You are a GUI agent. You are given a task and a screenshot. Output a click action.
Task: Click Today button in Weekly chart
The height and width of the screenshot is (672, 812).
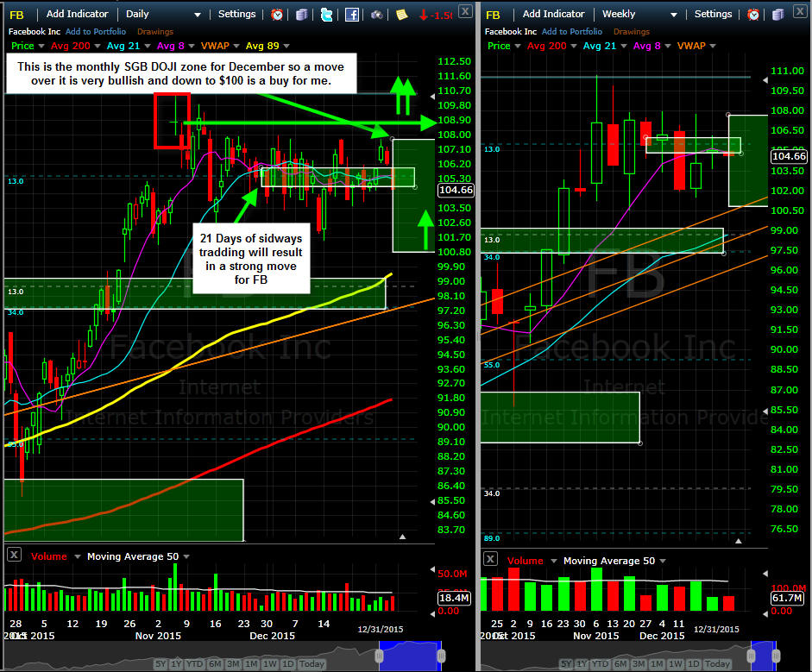click(717, 663)
